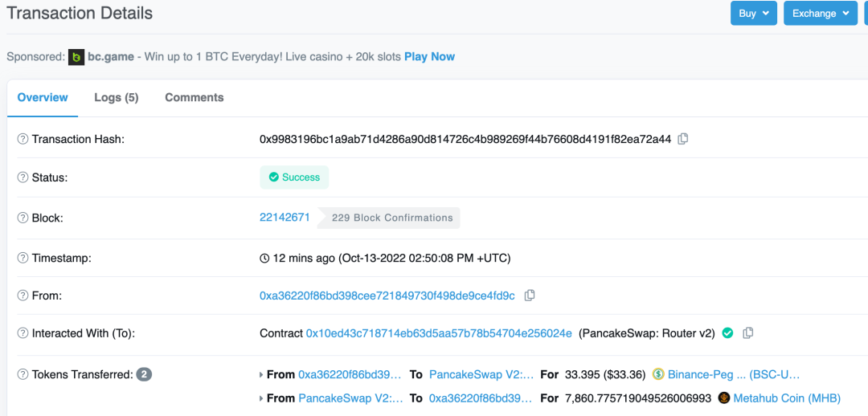Copy the PancakeSwap router contract address
The height and width of the screenshot is (416, 868).
748,333
